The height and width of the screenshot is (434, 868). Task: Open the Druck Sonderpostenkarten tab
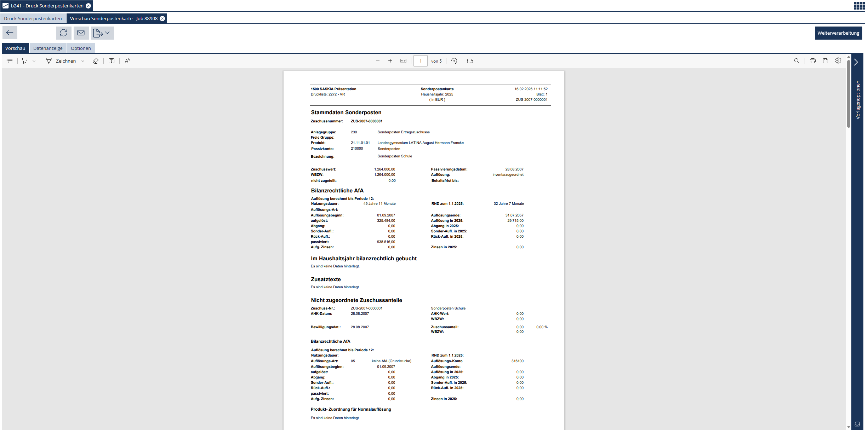[33, 18]
